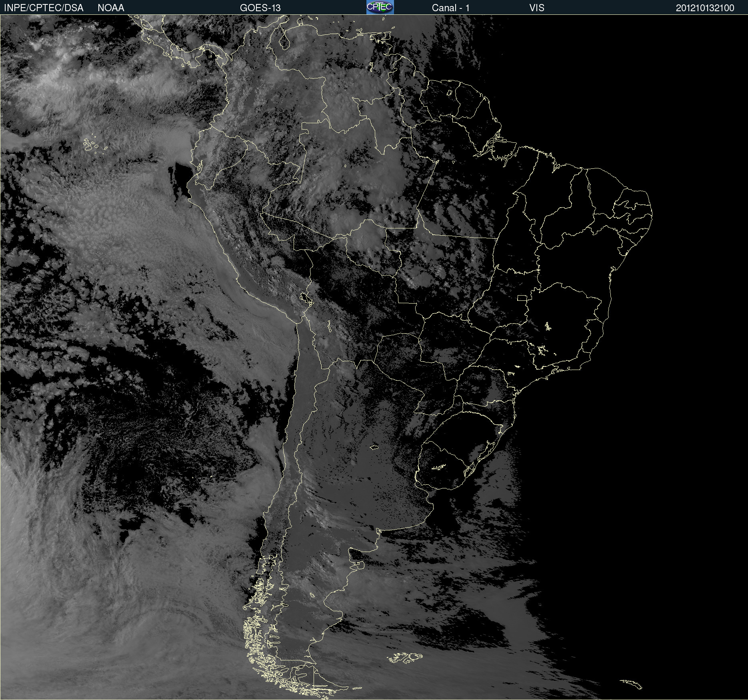Click the INPE/CPTEC/DSA header label
Screen dimensions: 748x700
pos(44,8)
